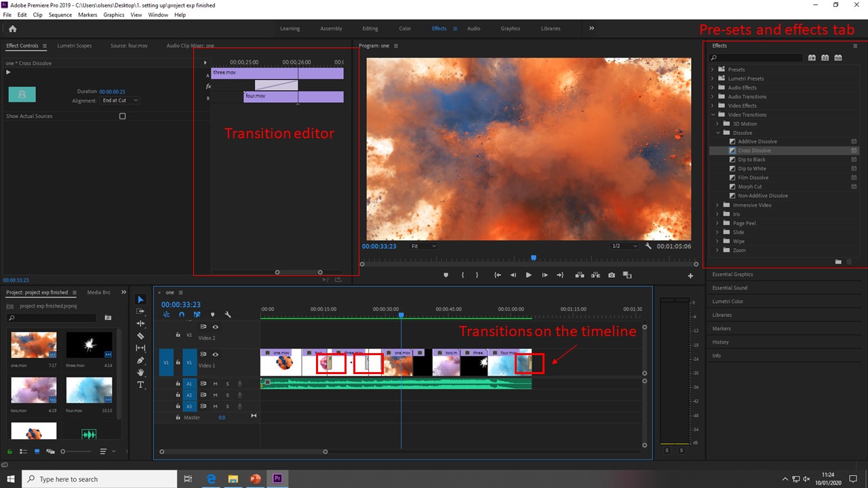The image size is (868, 488).
Task: Open the Lumetri Color panel
Action: tap(728, 302)
